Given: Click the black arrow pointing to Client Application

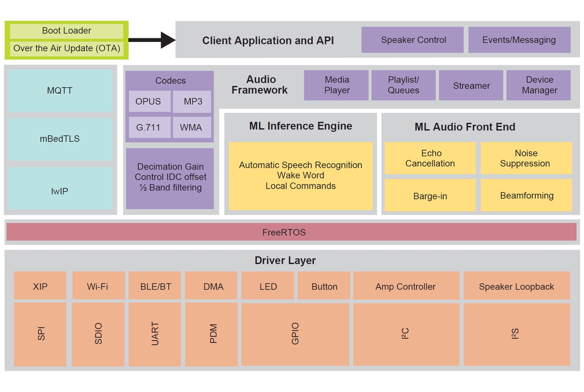Looking at the screenshot, I should 151,40.
